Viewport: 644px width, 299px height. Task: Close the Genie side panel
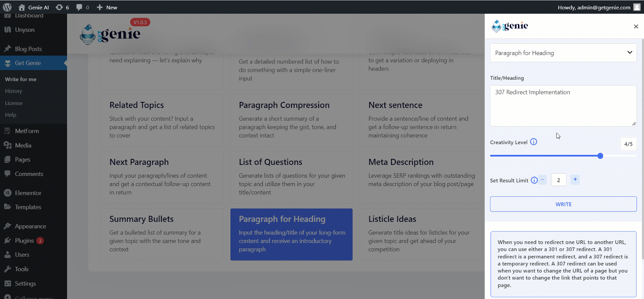(636, 26)
